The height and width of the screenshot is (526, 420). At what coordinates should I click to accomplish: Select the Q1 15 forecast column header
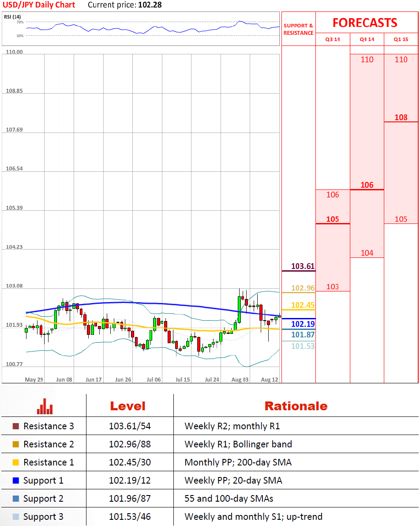point(401,39)
